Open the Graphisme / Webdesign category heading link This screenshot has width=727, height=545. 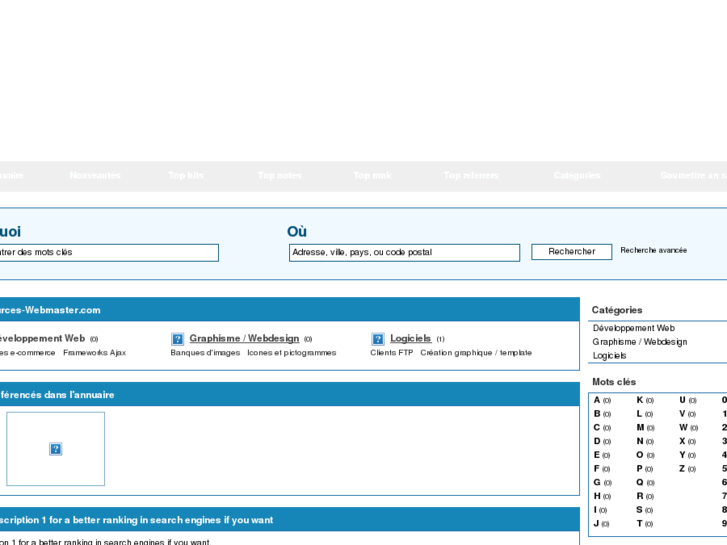click(x=244, y=339)
